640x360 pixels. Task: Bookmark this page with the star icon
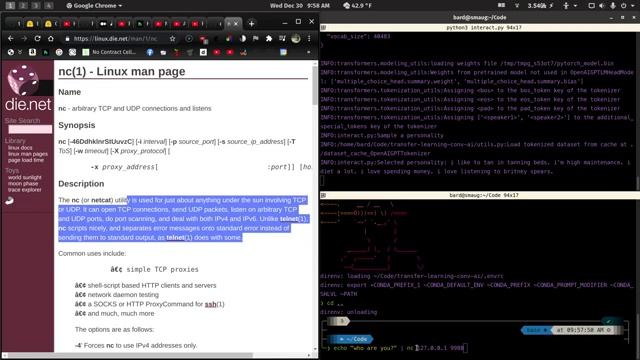[x=173, y=38]
